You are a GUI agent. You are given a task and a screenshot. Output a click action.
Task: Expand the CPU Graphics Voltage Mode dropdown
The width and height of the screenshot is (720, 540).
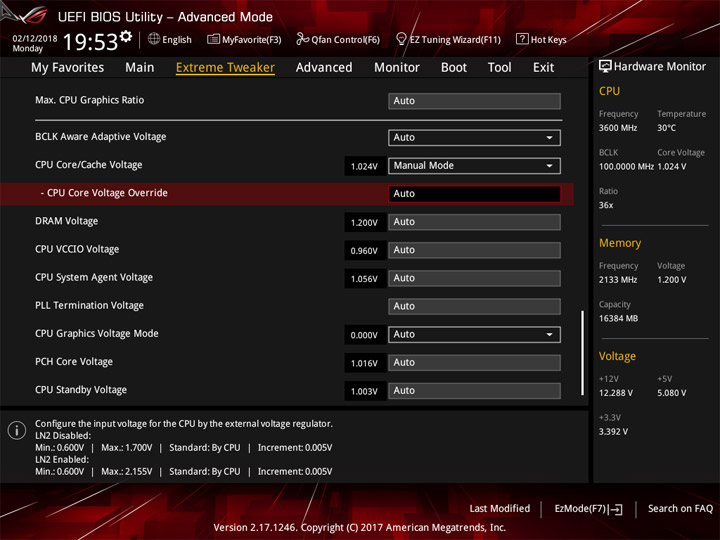coord(474,335)
